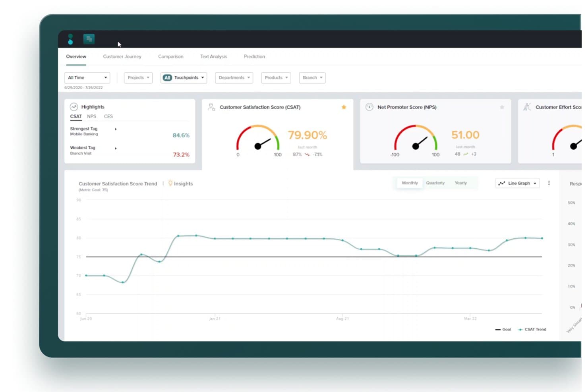Image resolution: width=588 pixels, height=392 pixels.
Task: Expand the Touchpoints filter dropdown
Action: coord(184,78)
